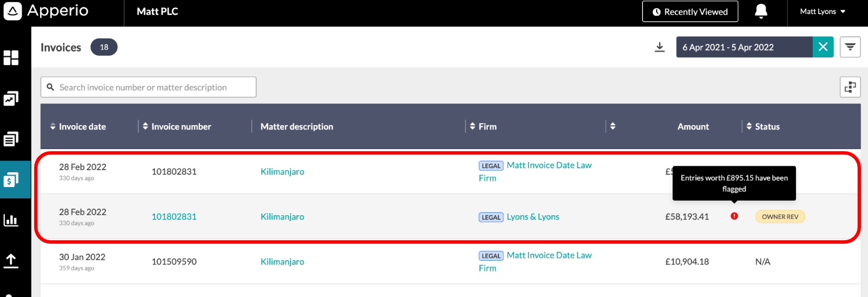Sort by Invoice number column
Screen dimensions: 868x297
[177, 126]
